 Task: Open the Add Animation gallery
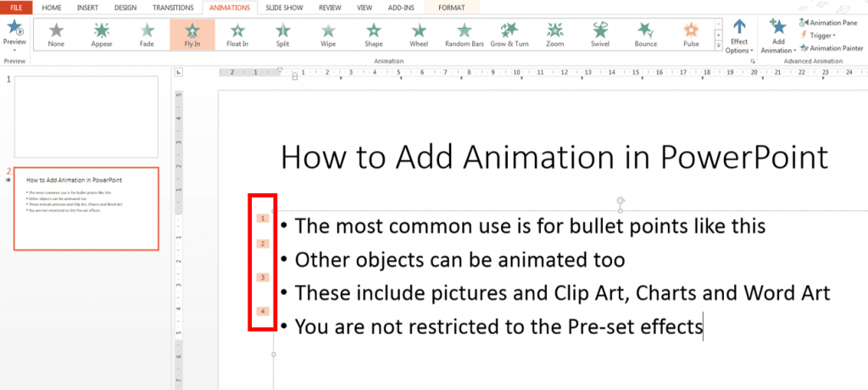(778, 36)
